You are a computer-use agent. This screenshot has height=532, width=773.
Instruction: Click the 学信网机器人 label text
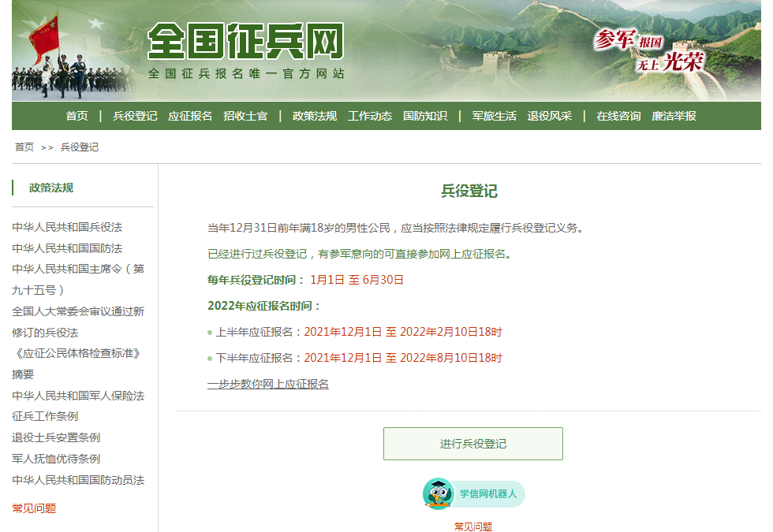pyautogui.click(x=488, y=493)
